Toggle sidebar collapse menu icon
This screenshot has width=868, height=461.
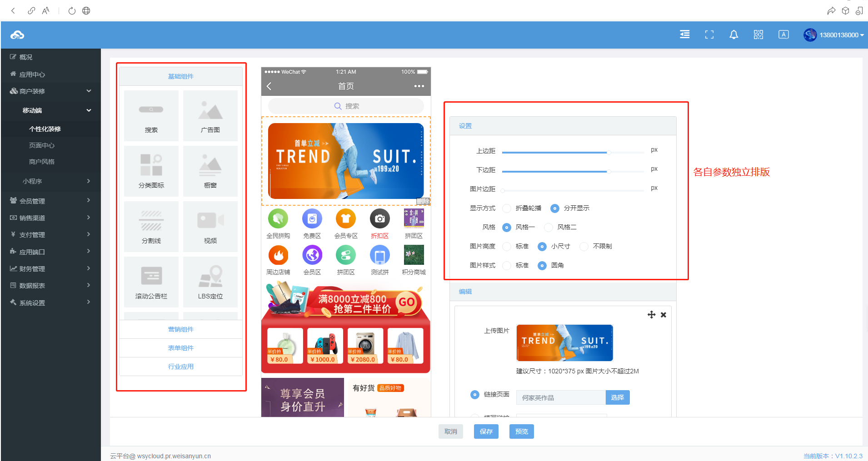pyautogui.click(x=685, y=35)
